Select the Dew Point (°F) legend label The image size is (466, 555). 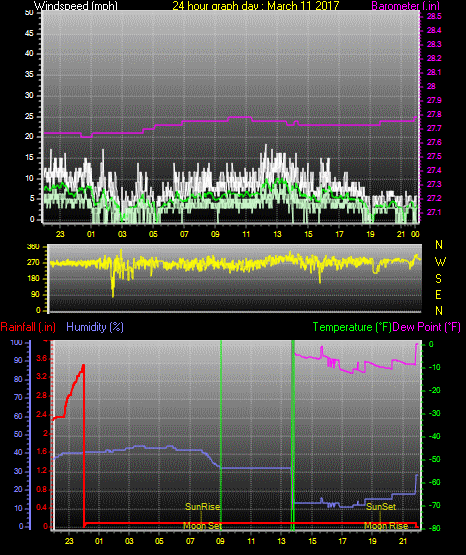(x=426, y=327)
